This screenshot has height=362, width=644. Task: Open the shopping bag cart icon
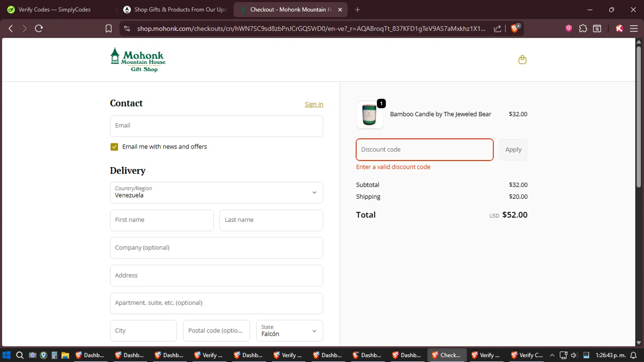pyautogui.click(x=522, y=60)
